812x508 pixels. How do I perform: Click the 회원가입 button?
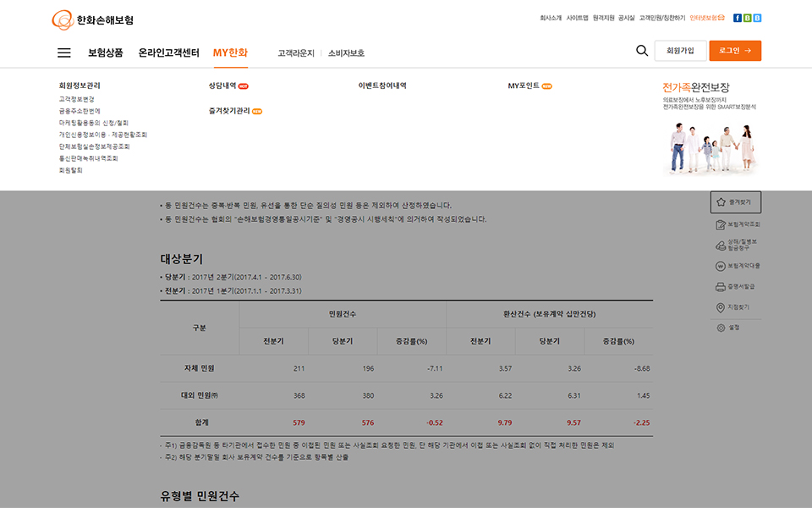coord(680,51)
